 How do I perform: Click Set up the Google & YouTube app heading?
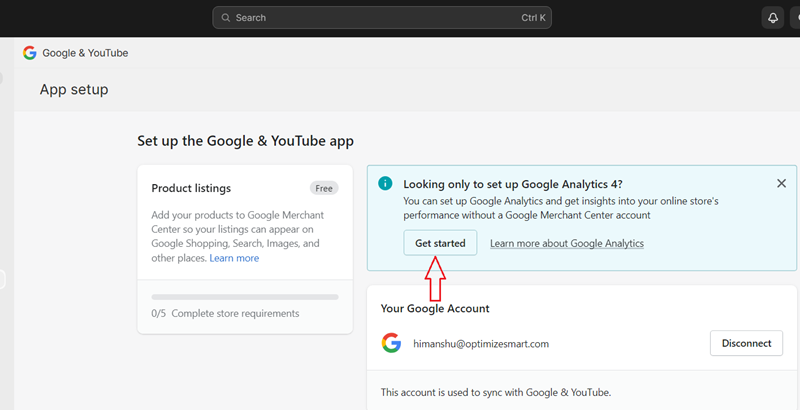pyautogui.click(x=245, y=141)
